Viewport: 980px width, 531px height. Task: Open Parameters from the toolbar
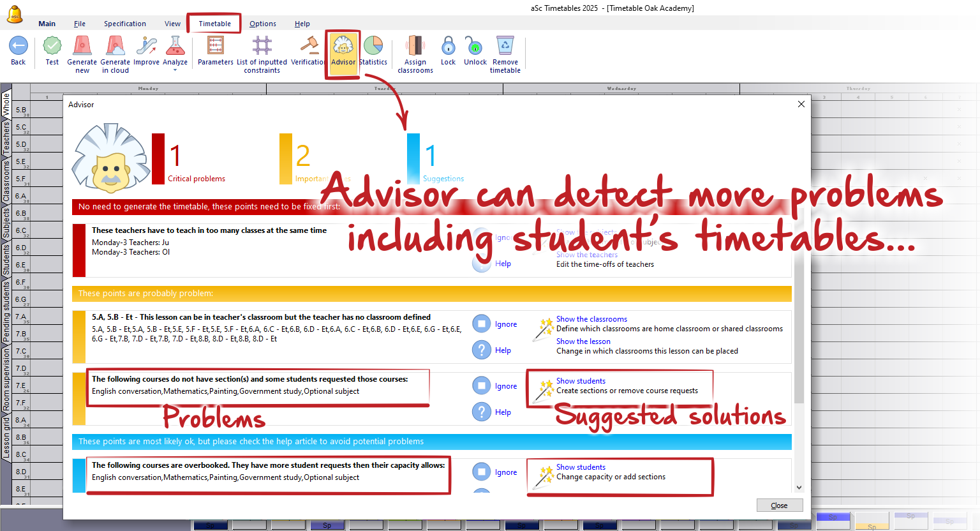216,51
